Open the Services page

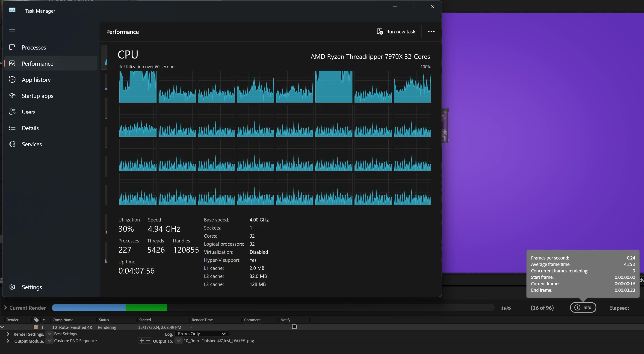pyautogui.click(x=32, y=144)
